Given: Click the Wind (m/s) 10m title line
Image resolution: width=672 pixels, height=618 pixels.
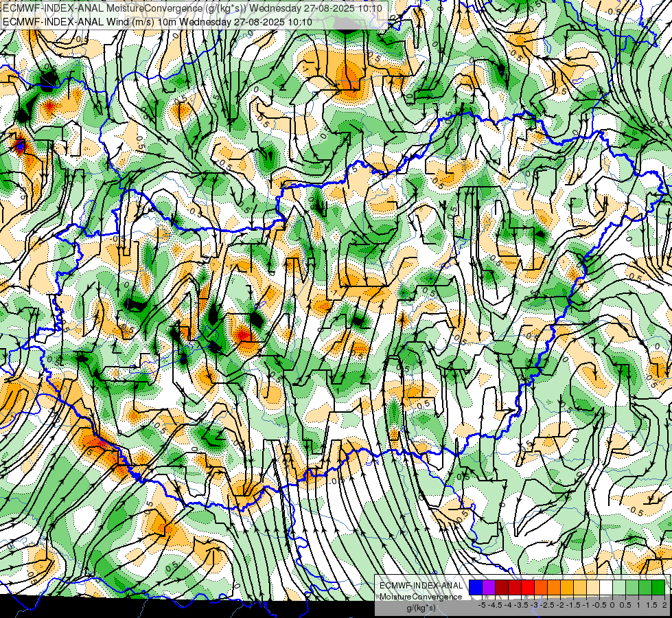Looking at the screenshot, I should [x=157, y=22].
